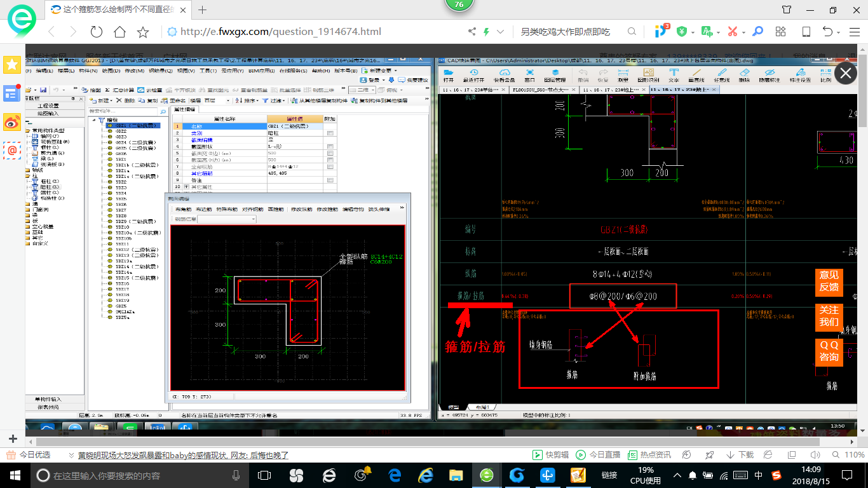
Task: Select the 这个箍筋怎么绘制 browser tab
Action: pyautogui.click(x=119, y=10)
